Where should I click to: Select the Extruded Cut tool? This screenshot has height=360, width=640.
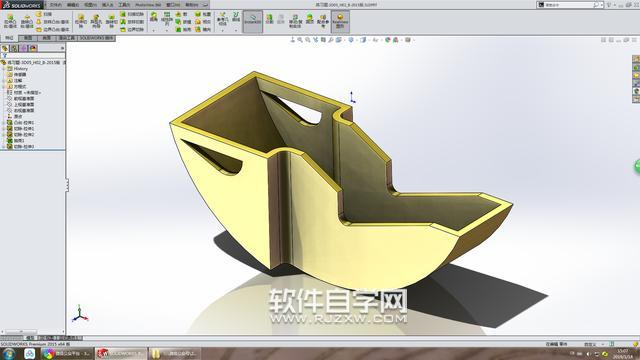click(81, 20)
